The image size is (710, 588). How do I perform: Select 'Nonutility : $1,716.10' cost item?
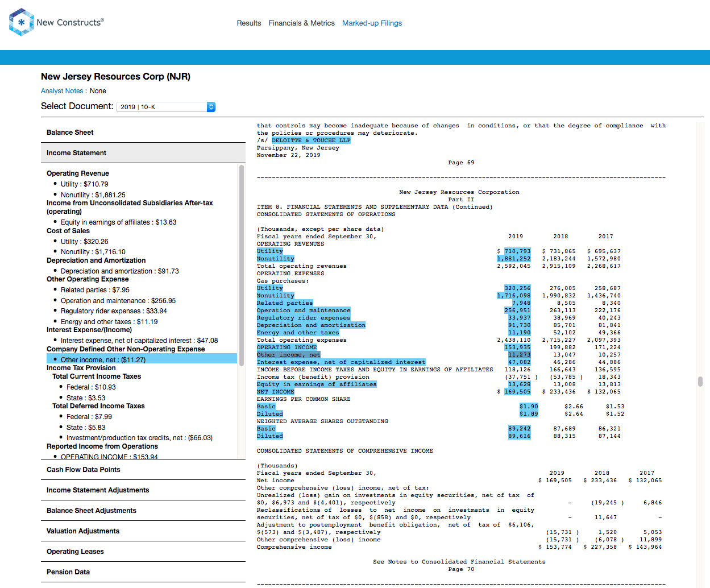[93, 252]
